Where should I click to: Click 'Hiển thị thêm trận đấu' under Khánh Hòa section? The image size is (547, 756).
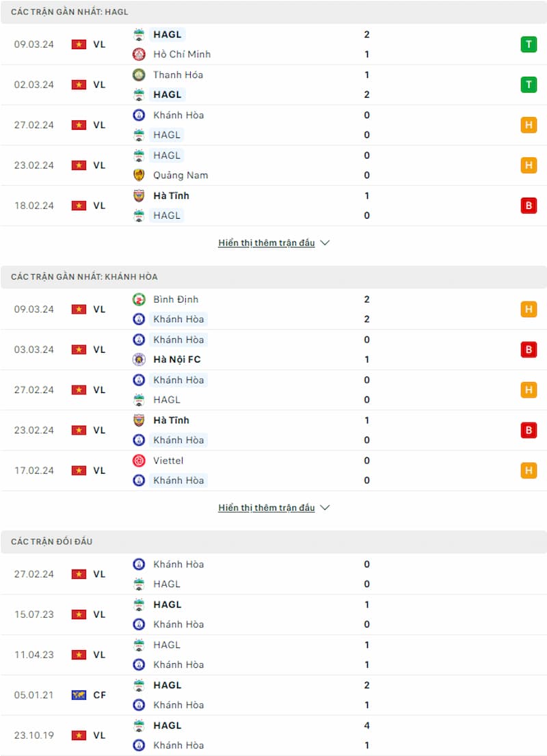pos(266,507)
